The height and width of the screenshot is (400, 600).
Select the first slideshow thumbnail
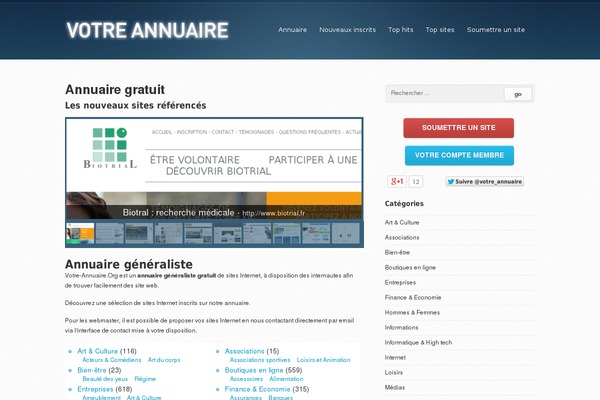(80, 233)
